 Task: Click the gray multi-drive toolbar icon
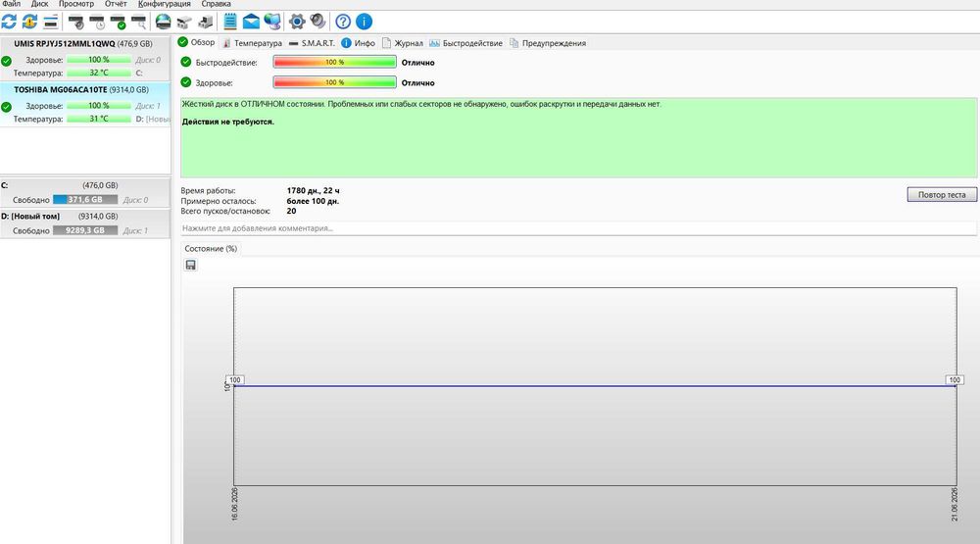[x=184, y=23]
